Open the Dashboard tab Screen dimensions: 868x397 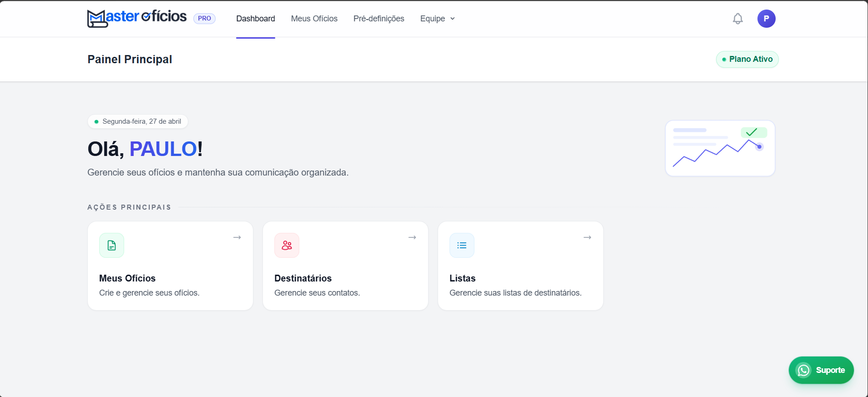click(x=256, y=19)
